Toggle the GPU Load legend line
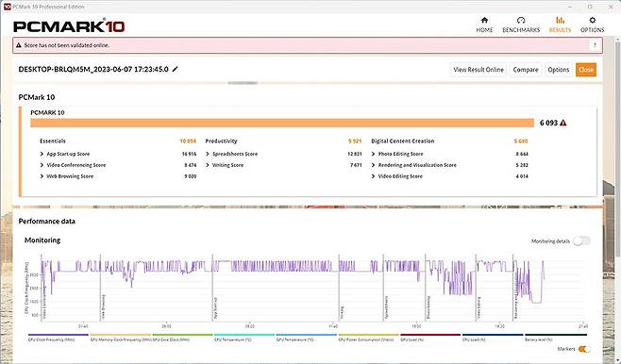Image resolution: width=621 pixels, height=364 pixels. pyautogui.click(x=430, y=335)
